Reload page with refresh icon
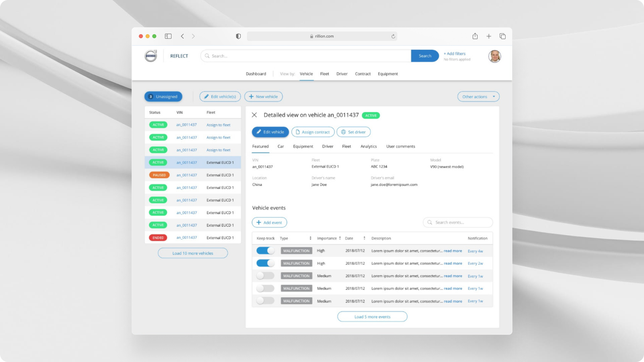Image resolution: width=644 pixels, height=362 pixels. point(393,36)
